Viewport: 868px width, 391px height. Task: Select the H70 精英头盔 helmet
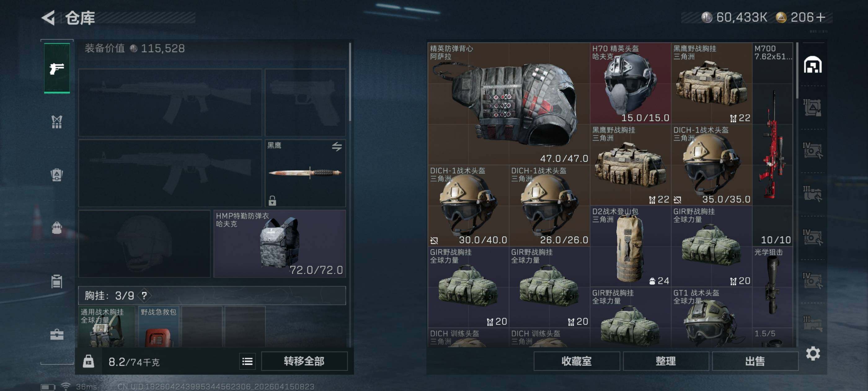[x=631, y=83]
